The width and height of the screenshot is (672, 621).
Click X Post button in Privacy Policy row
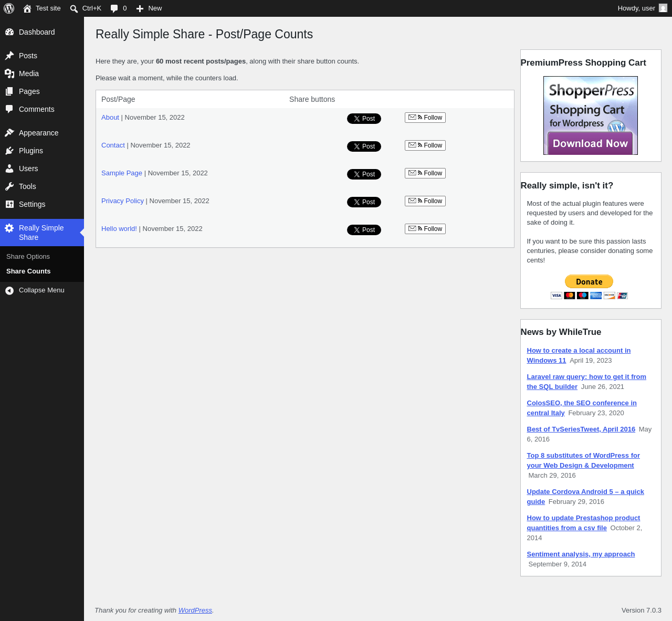pos(364,202)
